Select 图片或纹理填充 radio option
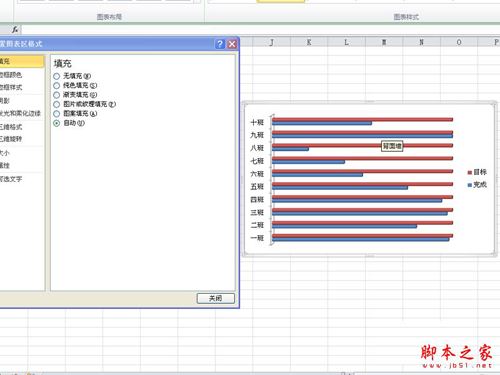The width and height of the screenshot is (500, 375). [x=57, y=104]
